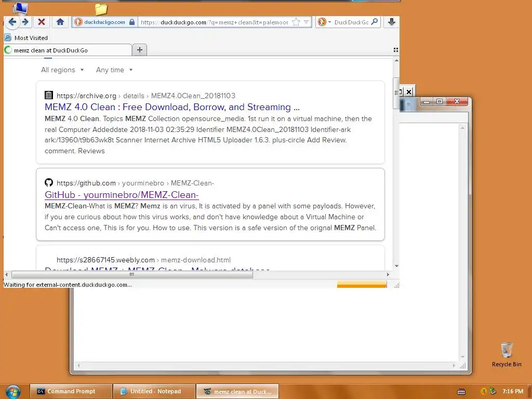Click the browser vertical scrollbar down arrow
The width and height of the screenshot is (532, 399).
click(396, 267)
